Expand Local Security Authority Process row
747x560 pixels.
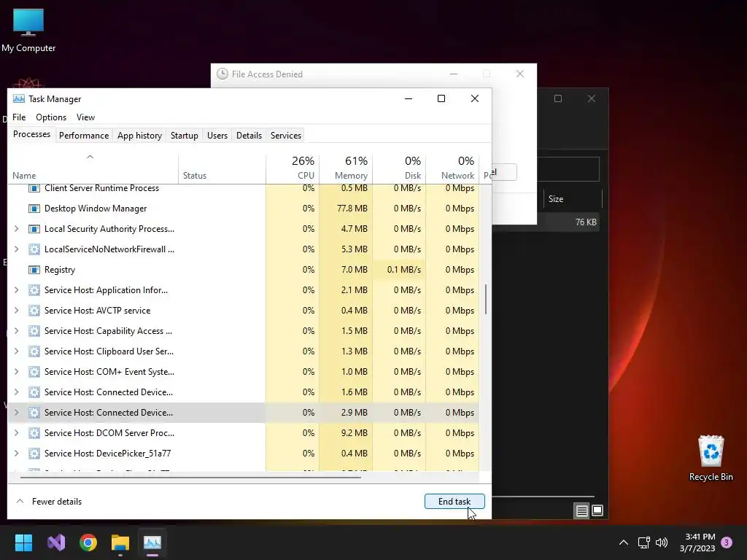click(16, 229)
